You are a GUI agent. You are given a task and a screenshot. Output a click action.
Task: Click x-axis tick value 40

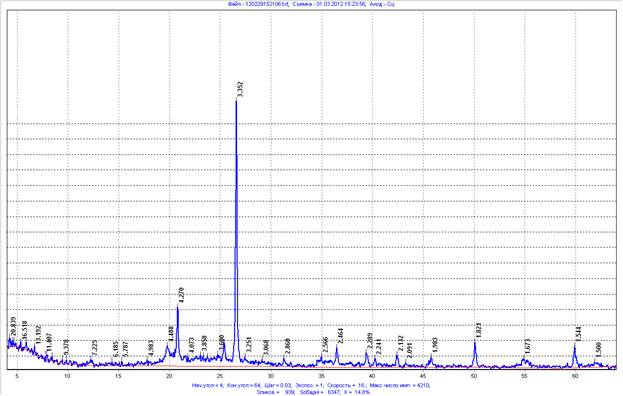pyautogui.click(x=372, y=375)
